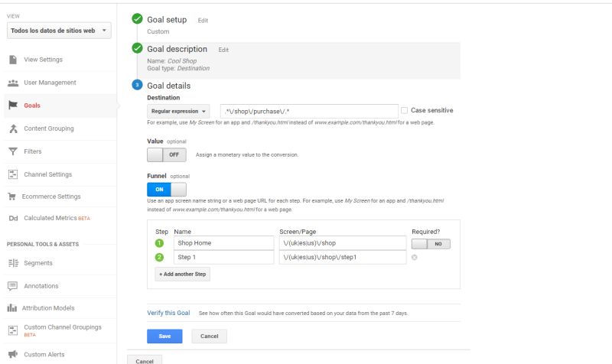Click the Ecommerce Settings cart icon
This screenshot has height=364, width=612.
(x=12, y=197)
